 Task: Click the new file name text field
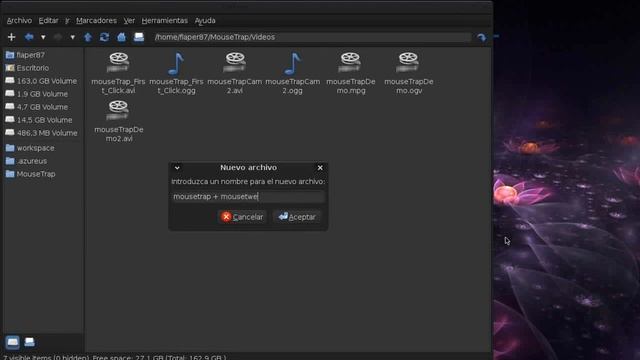coord(248,197)
